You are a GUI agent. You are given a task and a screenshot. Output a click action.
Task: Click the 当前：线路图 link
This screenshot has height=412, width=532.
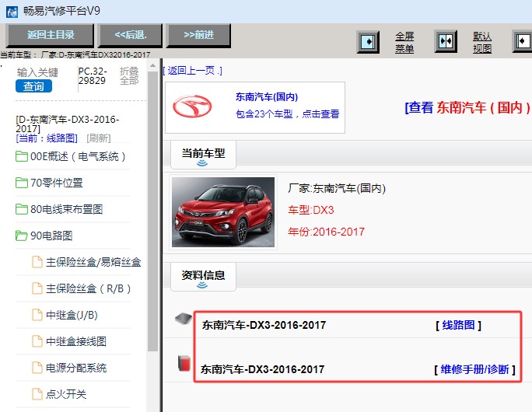pyautogui.click(x=47, y=138)
